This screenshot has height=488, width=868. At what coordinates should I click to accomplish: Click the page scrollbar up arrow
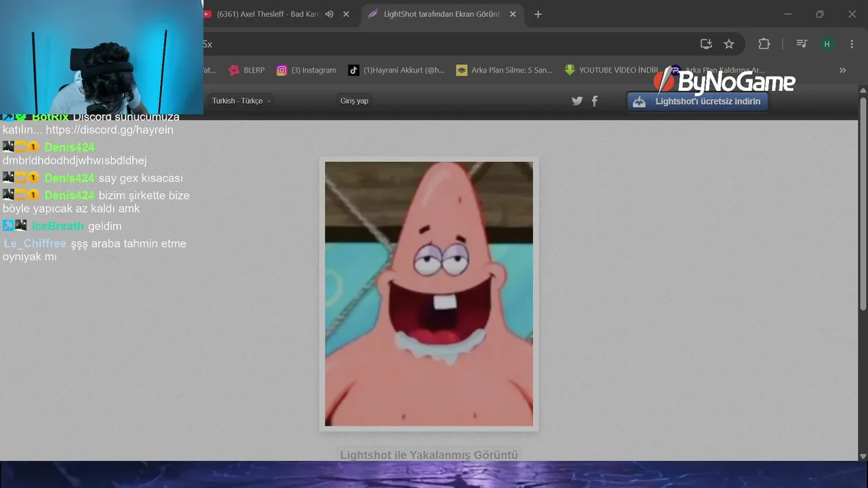pos(863,91)
